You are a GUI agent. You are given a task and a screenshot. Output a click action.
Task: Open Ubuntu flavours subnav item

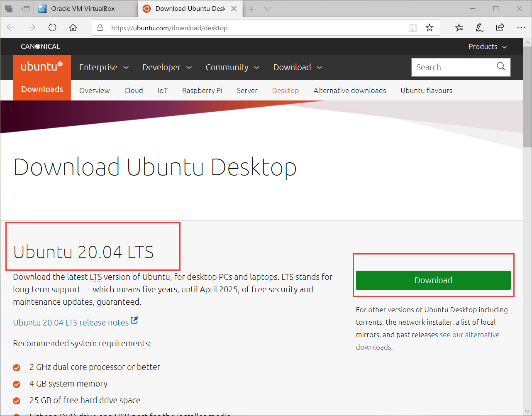point(427,91)
